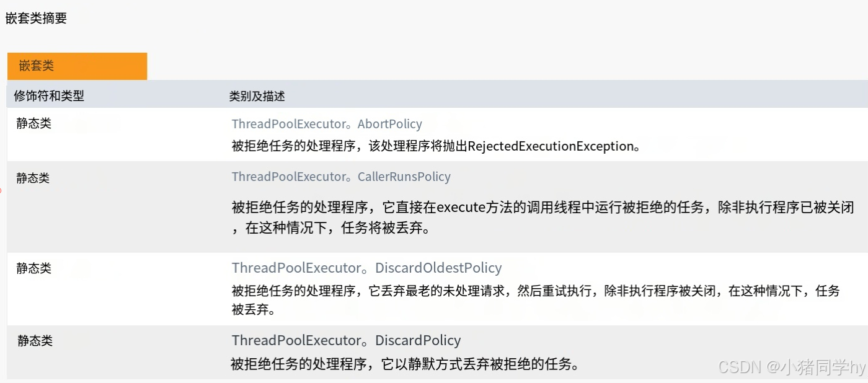Click 静态类 in the AbortPolicy row
Image resolution: width=868 pixels, height=383 pixels.
(x=34, y=123)
